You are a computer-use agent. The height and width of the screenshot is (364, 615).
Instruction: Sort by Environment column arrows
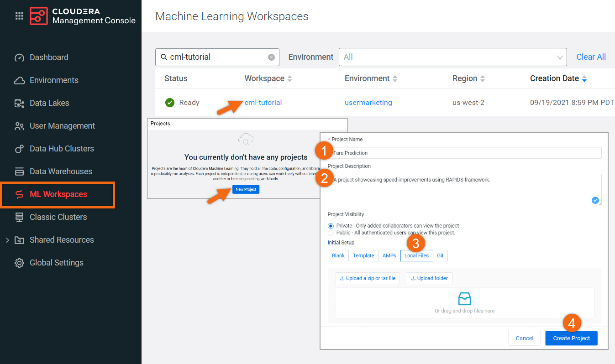pos(395,78)
